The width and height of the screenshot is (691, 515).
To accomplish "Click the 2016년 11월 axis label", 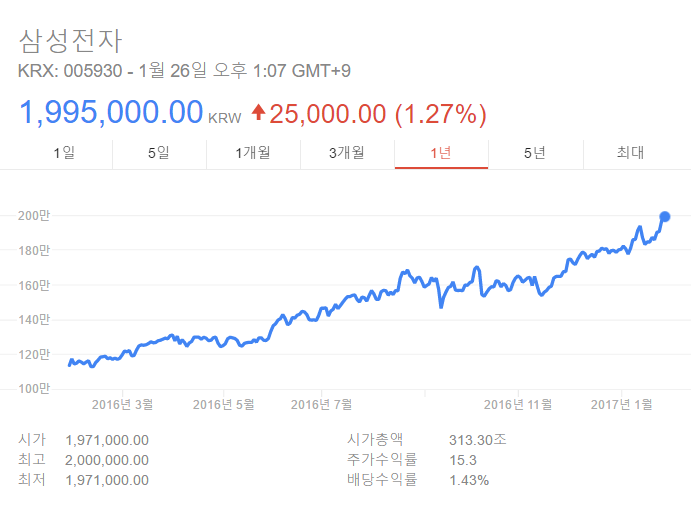I will coord(518,404).
